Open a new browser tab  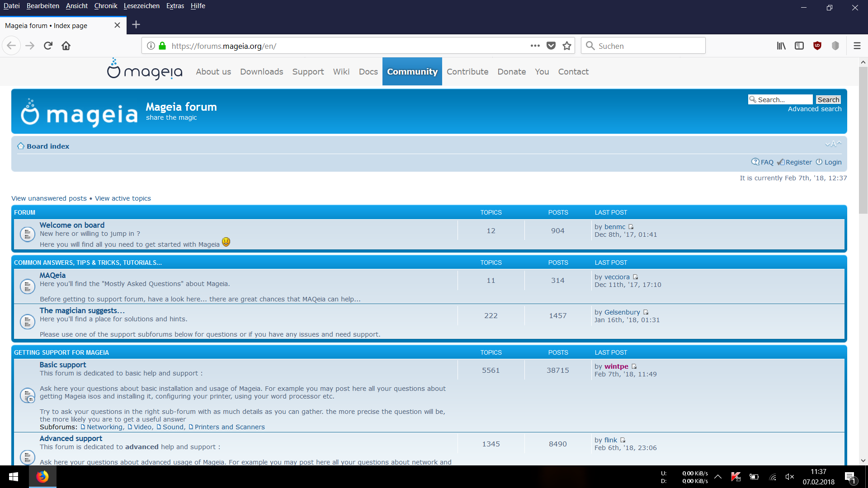point(136,25)
